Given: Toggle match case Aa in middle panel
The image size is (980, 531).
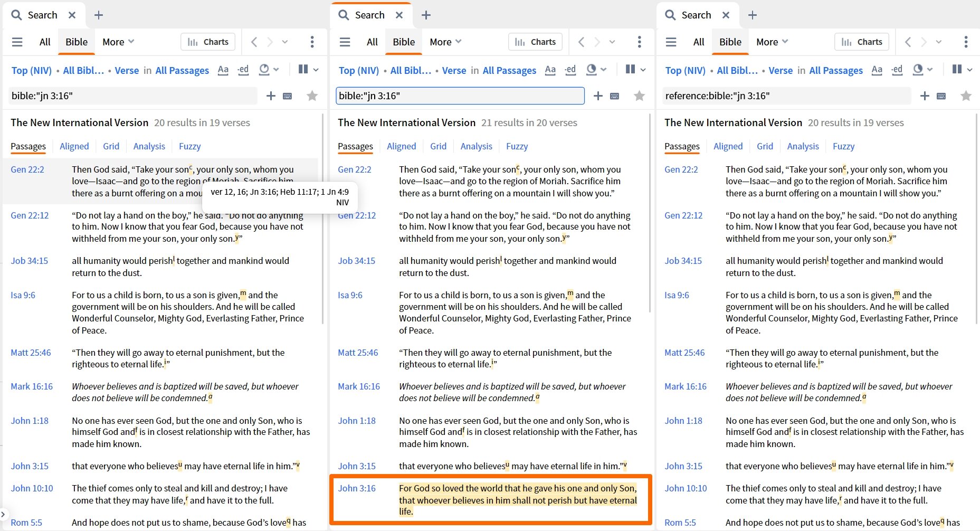Looking at the screenshot, I should click(550, 70).
